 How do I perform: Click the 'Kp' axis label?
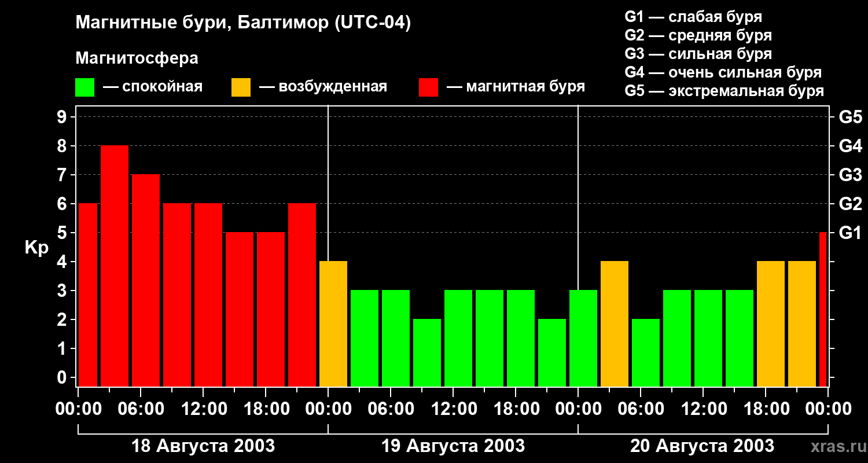36,248
